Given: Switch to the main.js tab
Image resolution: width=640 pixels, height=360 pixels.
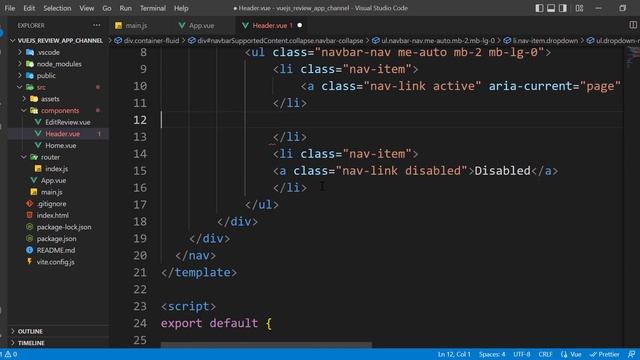Looking at the screenshot, I should click(x=137, y=25).
